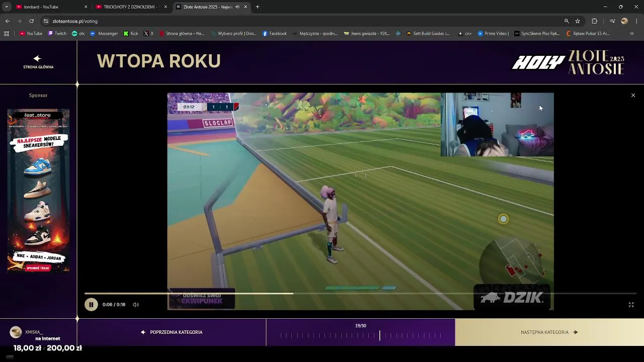The height and width of the screenshot is (362, 644).
Task: Open the cn+ bookmark
Action: (x=465, y=34)
